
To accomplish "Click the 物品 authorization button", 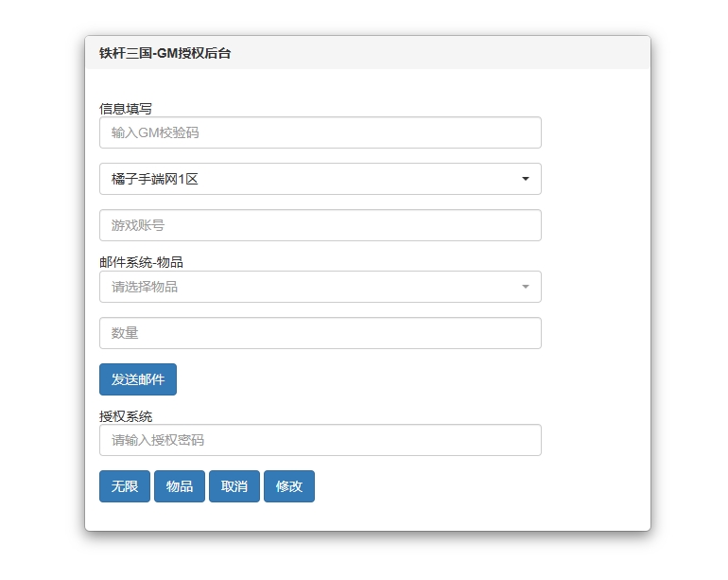I will 180,486.
